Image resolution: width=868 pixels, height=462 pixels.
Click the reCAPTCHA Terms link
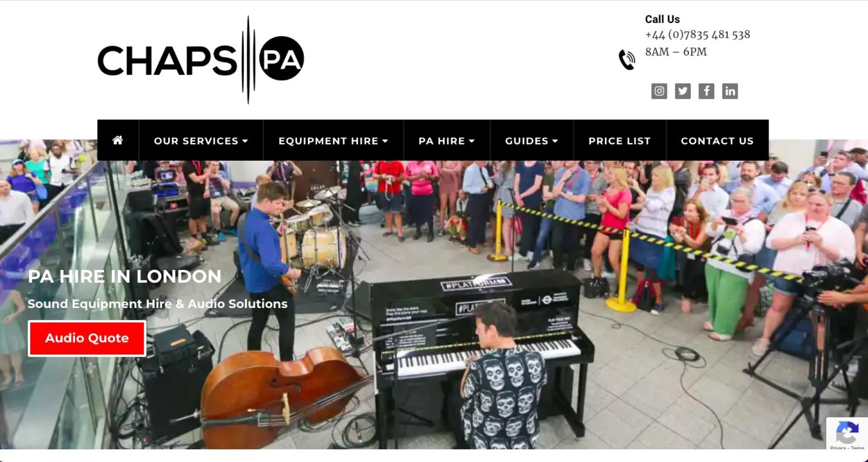pos(858,448)
